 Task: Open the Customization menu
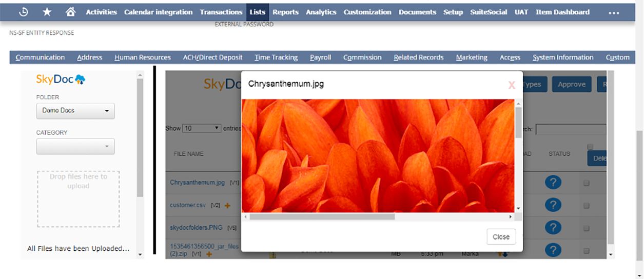367,12
